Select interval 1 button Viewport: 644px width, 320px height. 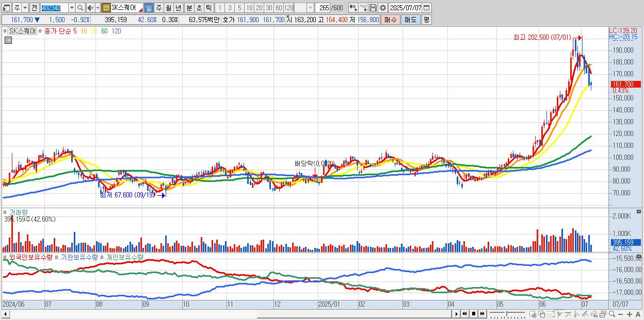pos(220,8)
